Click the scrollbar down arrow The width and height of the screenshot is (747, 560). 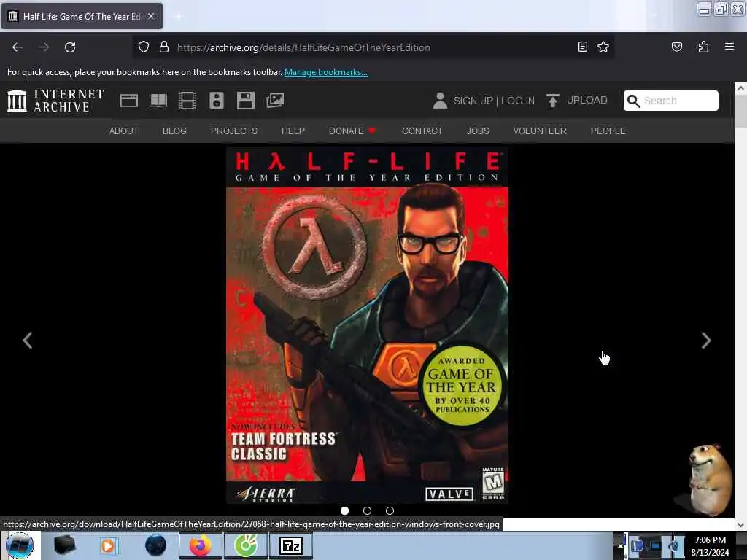(740, 525)
